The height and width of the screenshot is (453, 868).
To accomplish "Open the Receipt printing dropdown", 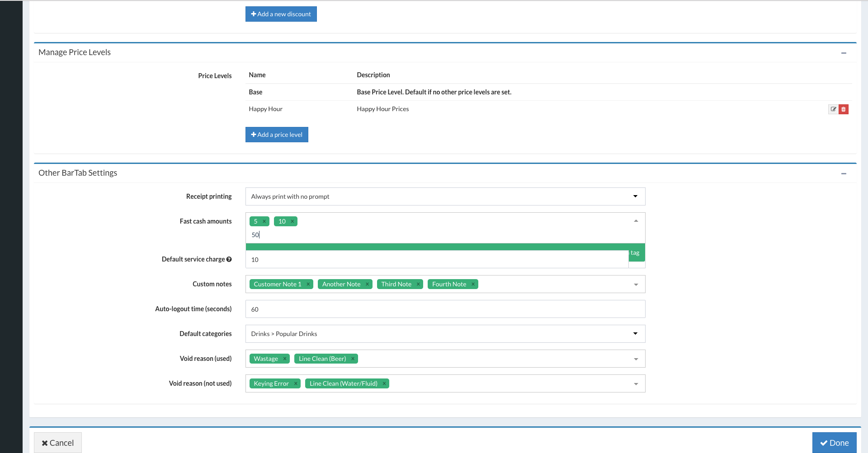I will point(445,196).
